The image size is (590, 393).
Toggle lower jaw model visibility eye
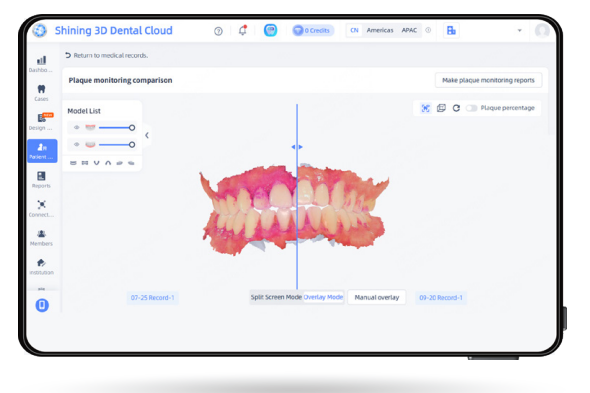click(x=76, y=144)
